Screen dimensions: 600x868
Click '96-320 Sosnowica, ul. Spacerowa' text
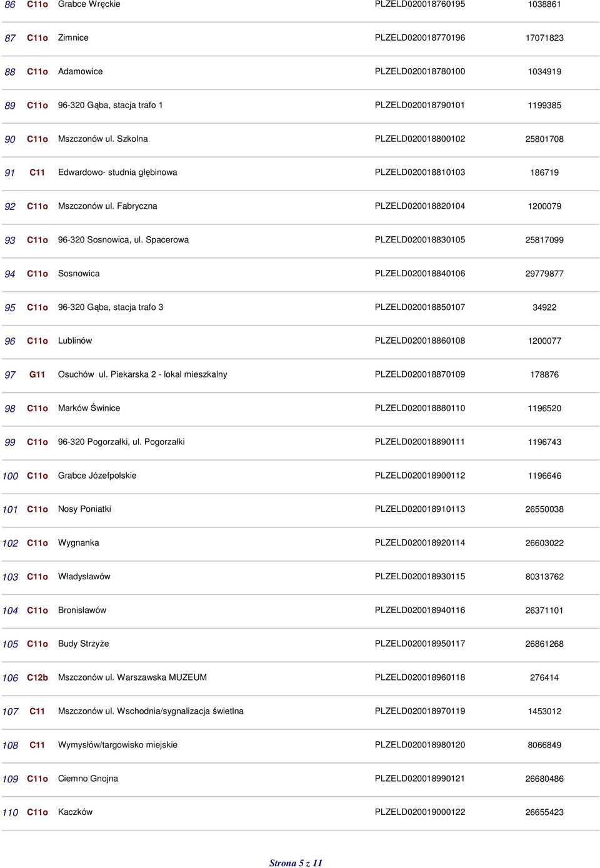tap(123, 240)
